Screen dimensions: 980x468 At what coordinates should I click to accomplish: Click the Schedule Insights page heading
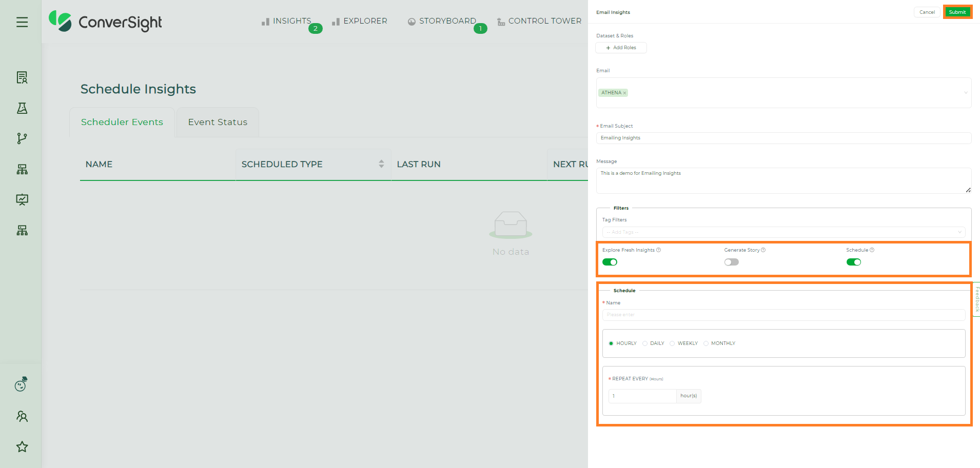click(138, 89)
